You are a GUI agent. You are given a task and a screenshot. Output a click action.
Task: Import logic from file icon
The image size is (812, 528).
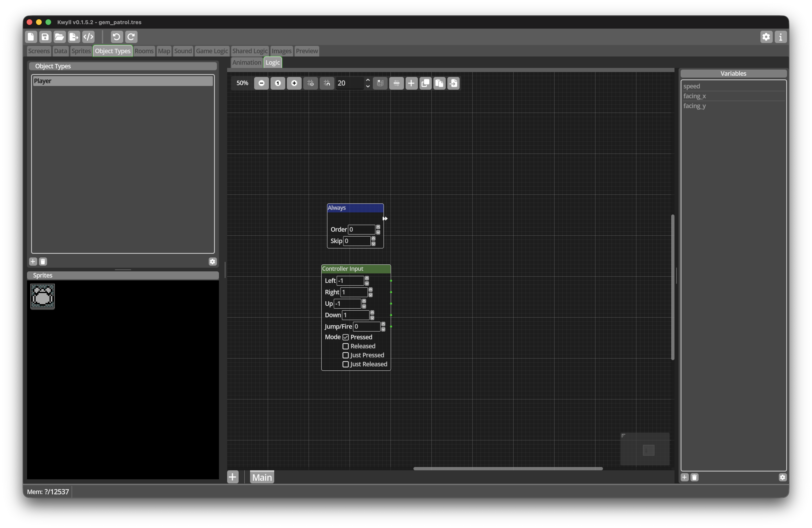click(x=453, y=83)
